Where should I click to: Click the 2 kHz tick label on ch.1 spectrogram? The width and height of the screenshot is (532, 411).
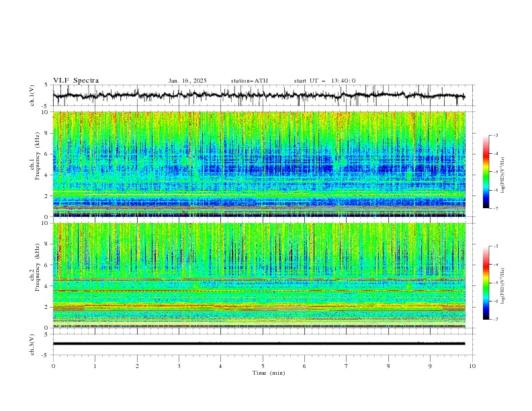tap(48, 195)
